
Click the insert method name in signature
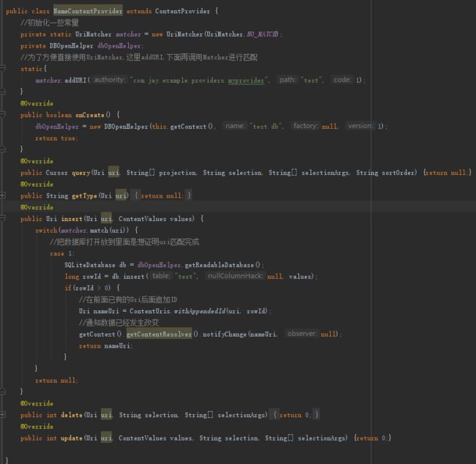click(72, 219)
